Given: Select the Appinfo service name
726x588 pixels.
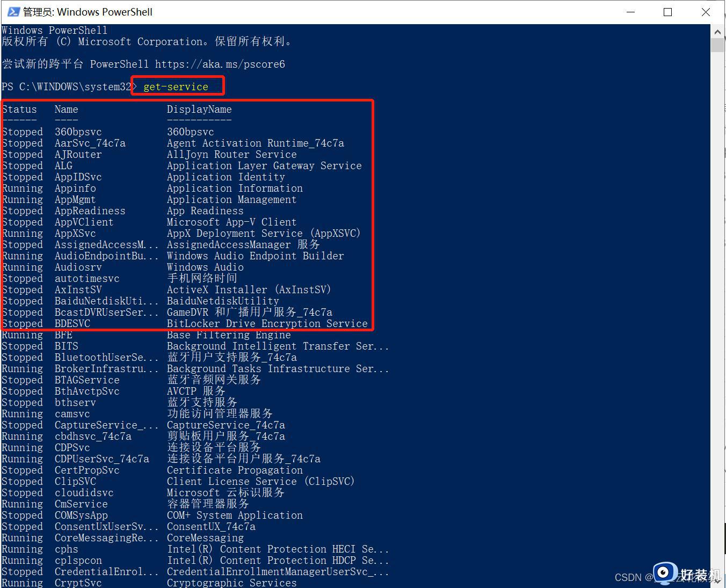Looking at the screenshot, I should (75, 188).
